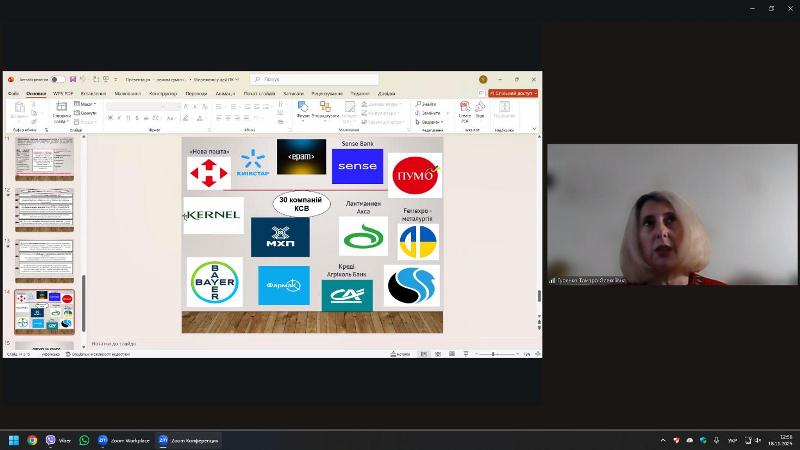Viewport: 800px width, 450px height.
Task: Click the Format Painter brush icon
Action: coord(34,122)
